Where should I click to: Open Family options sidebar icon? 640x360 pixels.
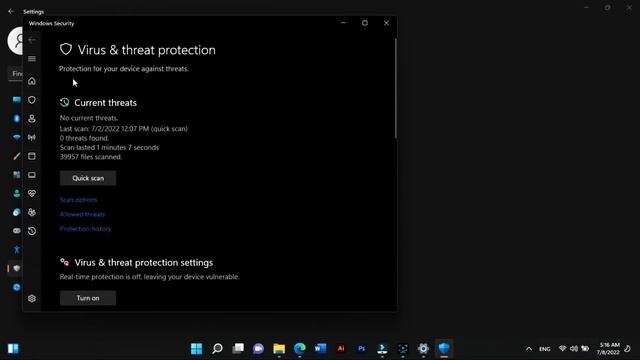click(x=32, y=212)
